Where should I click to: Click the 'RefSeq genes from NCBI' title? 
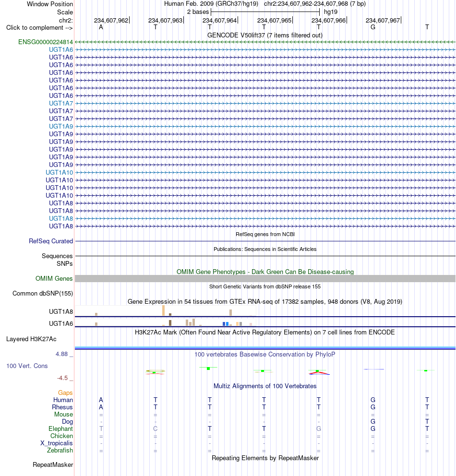tap(265, 234)
